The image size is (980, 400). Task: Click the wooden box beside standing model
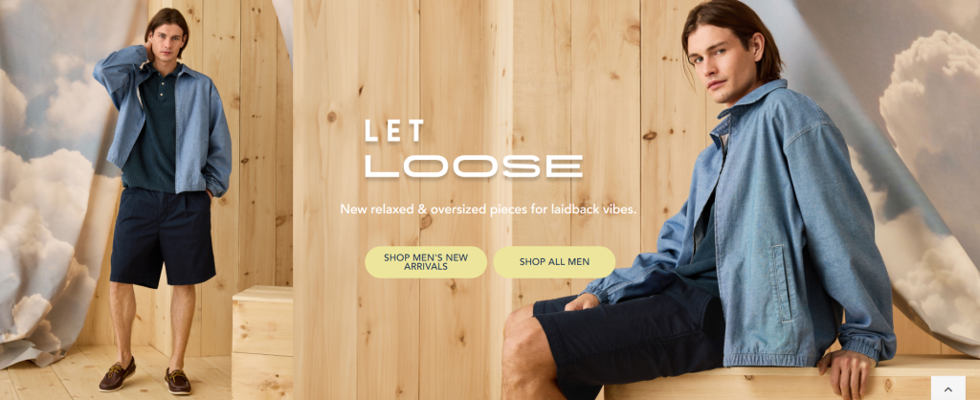click(262, 343)
